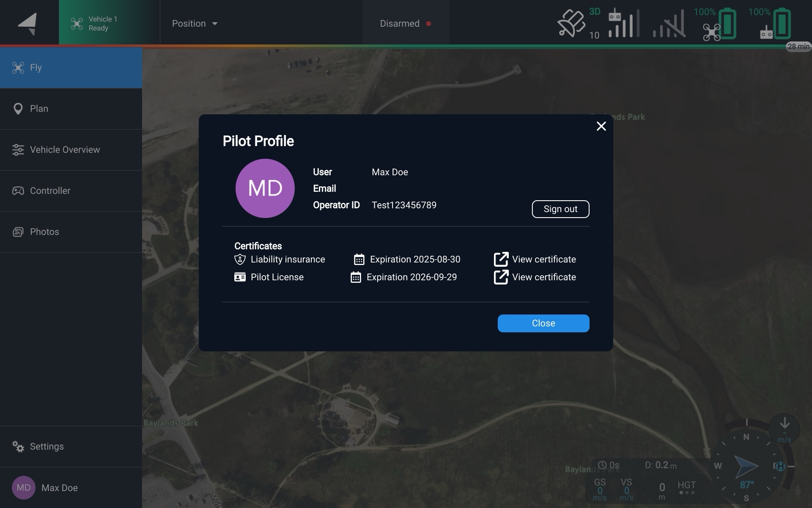Viewport: 812px width, 508px height.
Task: Click the Pilot License card icon
Action: (240, 277)
